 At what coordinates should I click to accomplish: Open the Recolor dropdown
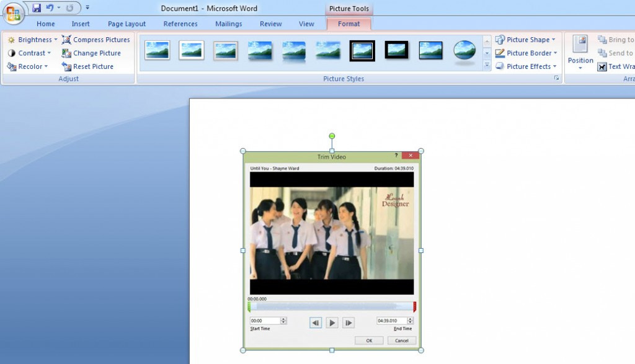point(27,66)
